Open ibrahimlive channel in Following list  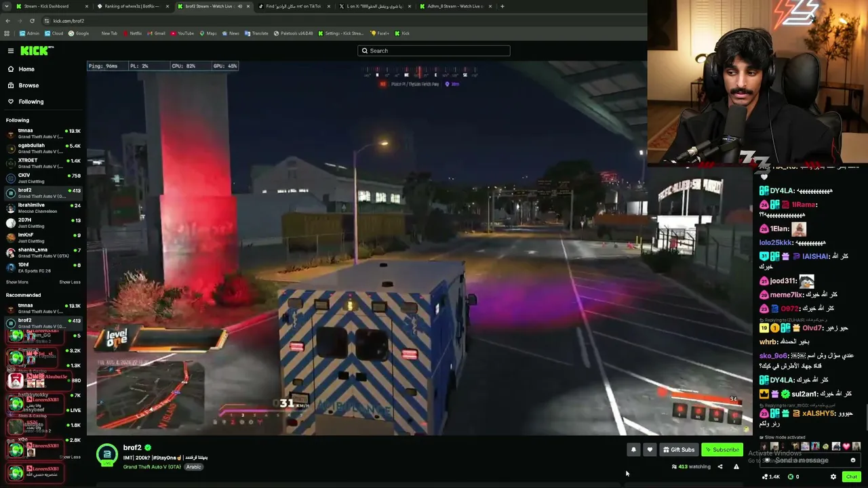tap(43, 207)
